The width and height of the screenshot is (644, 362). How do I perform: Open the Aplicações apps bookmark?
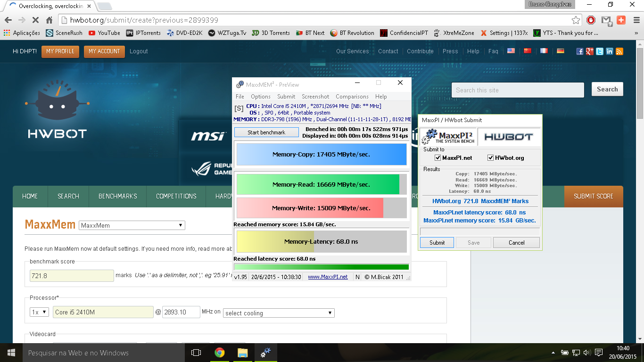(22, 33)
